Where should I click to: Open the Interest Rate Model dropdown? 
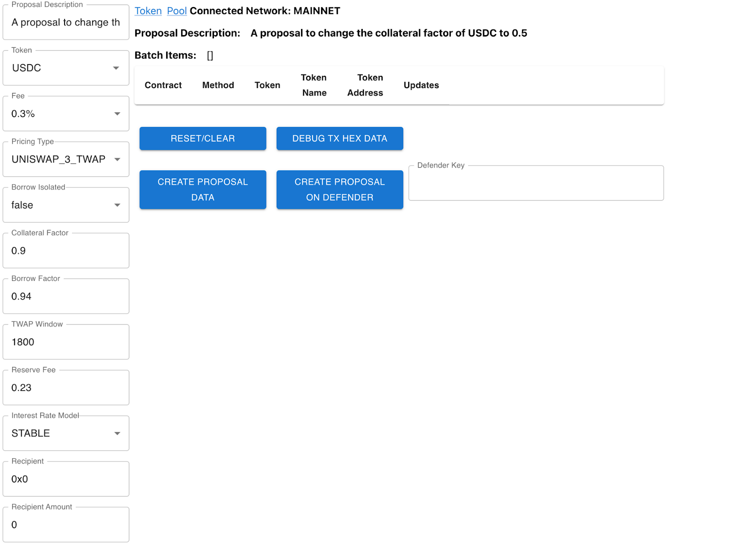[x=66, y=433]
